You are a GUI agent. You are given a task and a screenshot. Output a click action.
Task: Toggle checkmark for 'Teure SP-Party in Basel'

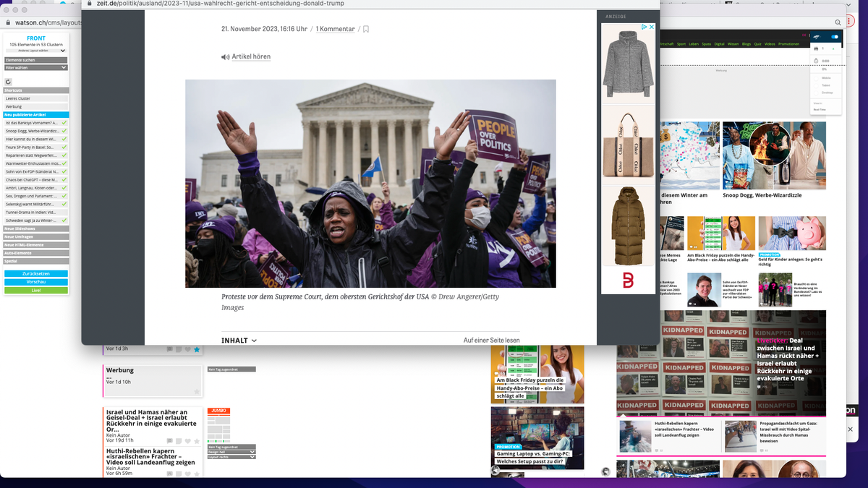click(64, 147)
